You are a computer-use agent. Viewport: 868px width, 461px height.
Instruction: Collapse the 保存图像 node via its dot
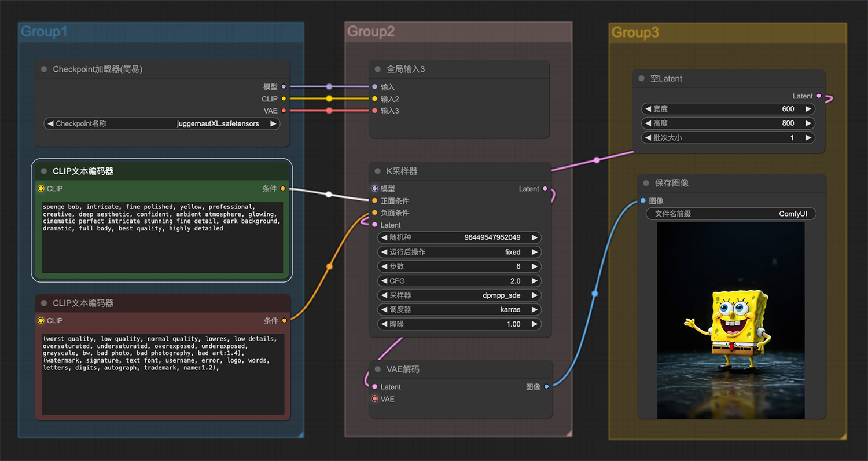646,183
